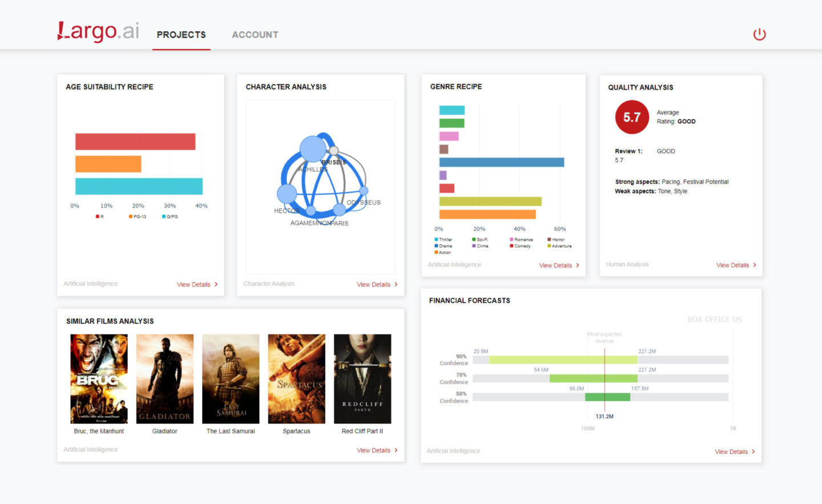The height and width of the screenshot is (504, 822).
Task: Open the Gladiator film poster
Action: click(x=164, y=378)
